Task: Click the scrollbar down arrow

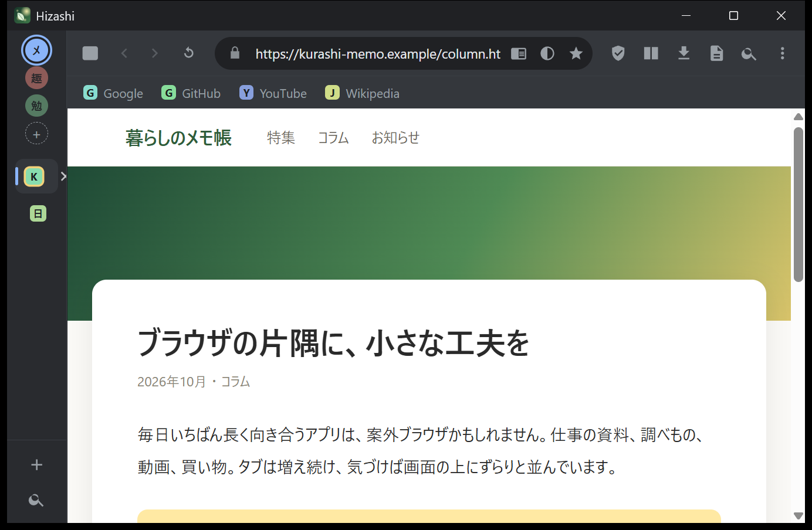Action: coord(799,516)
